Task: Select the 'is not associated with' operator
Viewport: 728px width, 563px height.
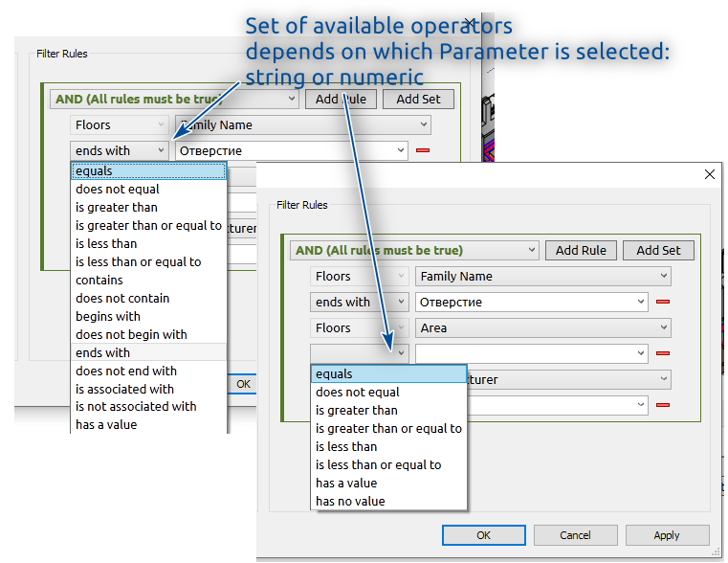Action: pos(148,407)
